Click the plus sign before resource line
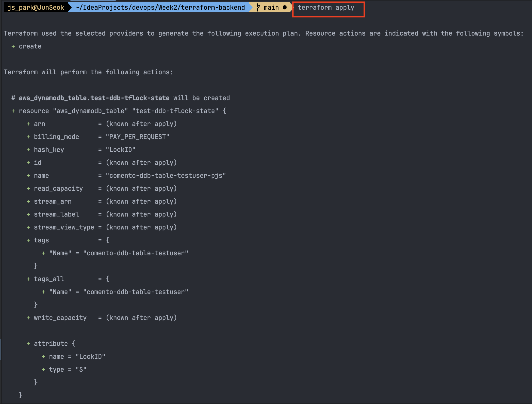Screen dimensions: 532x404 pyautogui.click(x=13, y=111)
